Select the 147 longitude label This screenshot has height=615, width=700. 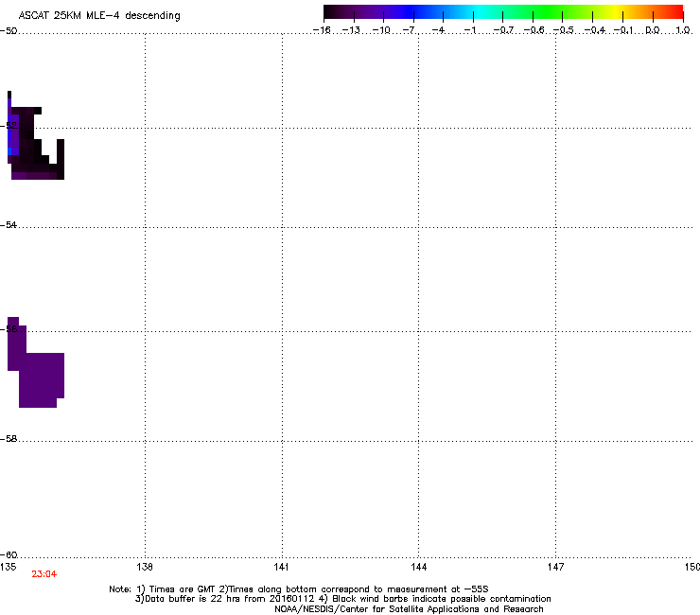tap(555, 567)
